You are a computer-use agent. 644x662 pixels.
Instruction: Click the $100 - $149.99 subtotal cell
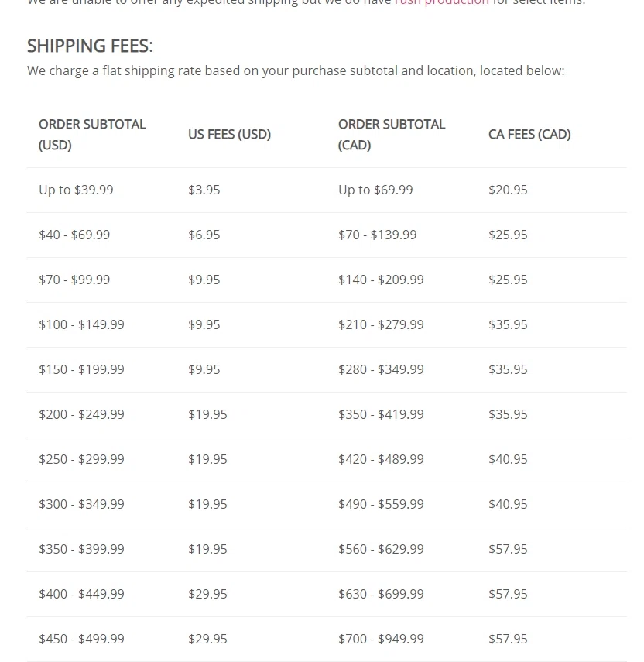pyautogui.click(x=81, y=324)
